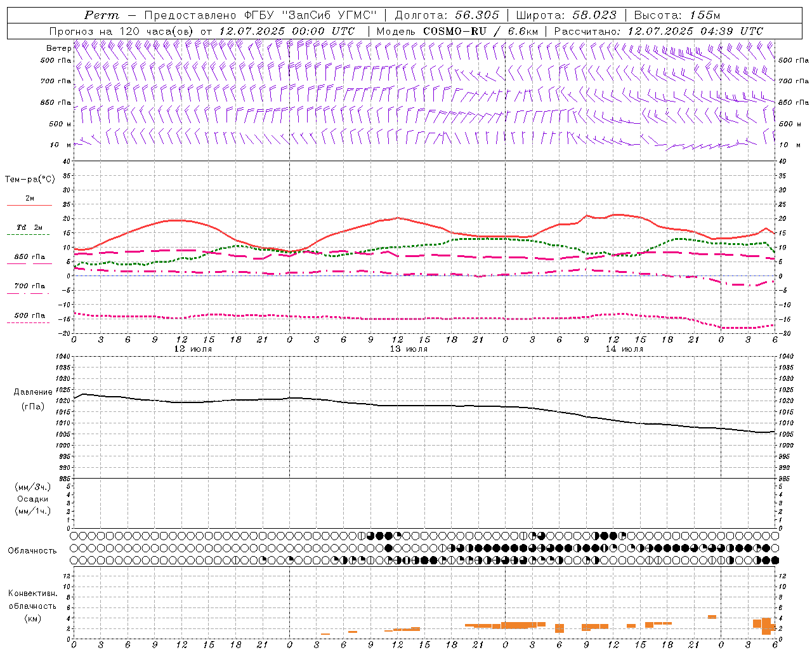Click the "500 м" wind level label on left
Screen dimensions: 812x650
(60, 124)
